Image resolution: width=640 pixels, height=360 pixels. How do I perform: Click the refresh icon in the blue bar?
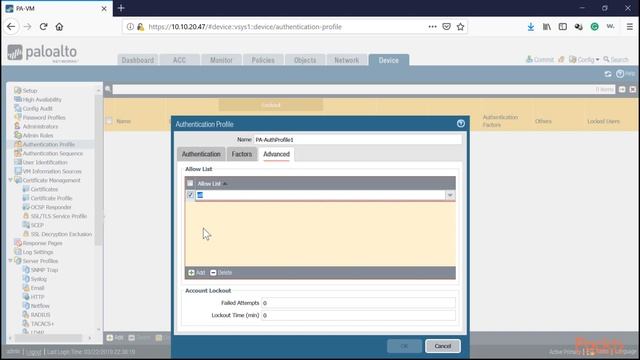pos(608,74)
